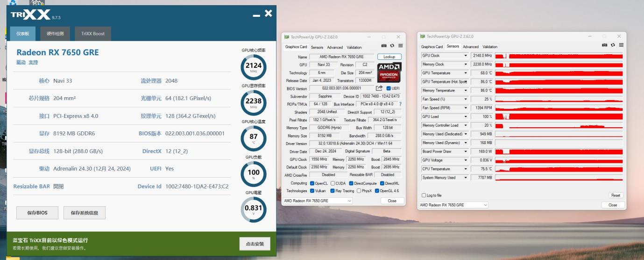The height and width of the screenshot is (260, 644).
Task: Click the AMD Radeon Graphics logo
Action: 389,72
